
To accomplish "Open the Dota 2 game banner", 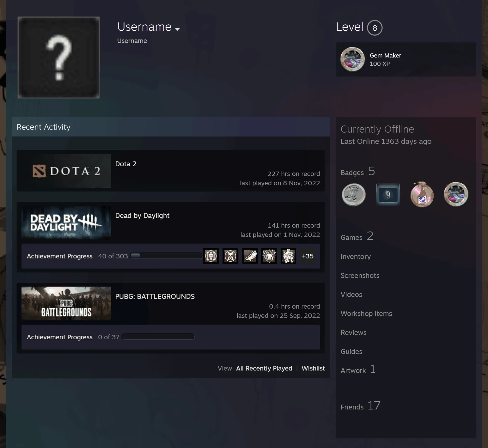I will [66, 171].
